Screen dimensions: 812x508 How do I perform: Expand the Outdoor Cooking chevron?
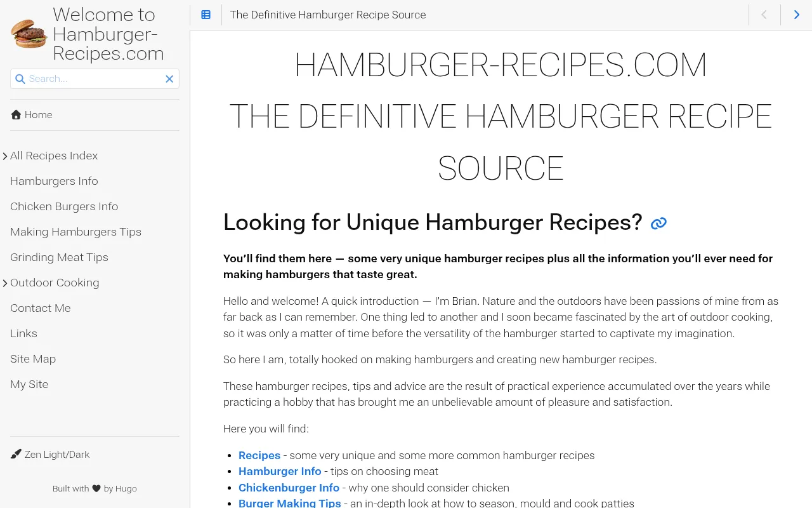[5, 283]
